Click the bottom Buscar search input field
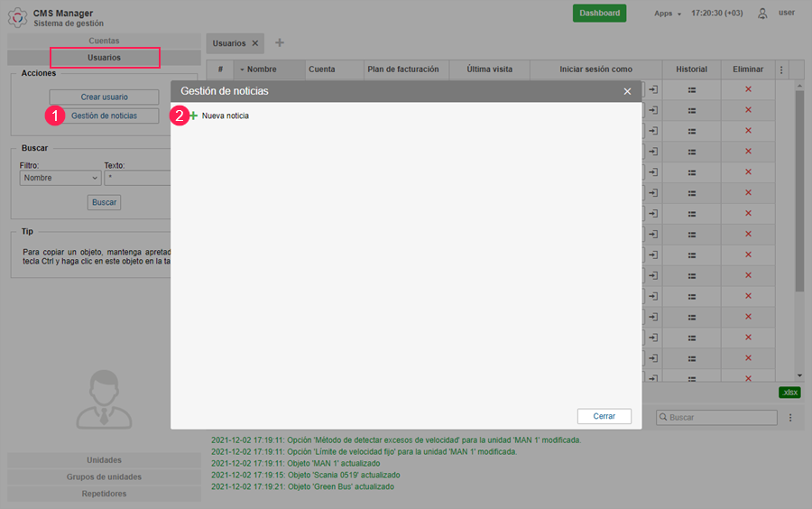The image size is (812, 509). pos(716,417)
